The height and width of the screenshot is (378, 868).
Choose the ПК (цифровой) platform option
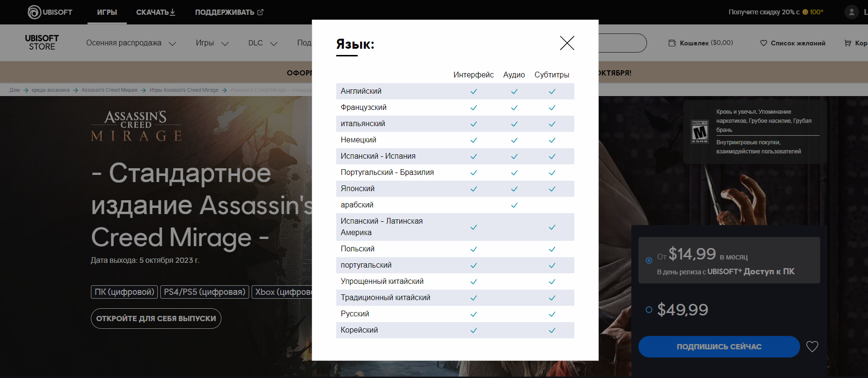124,292
